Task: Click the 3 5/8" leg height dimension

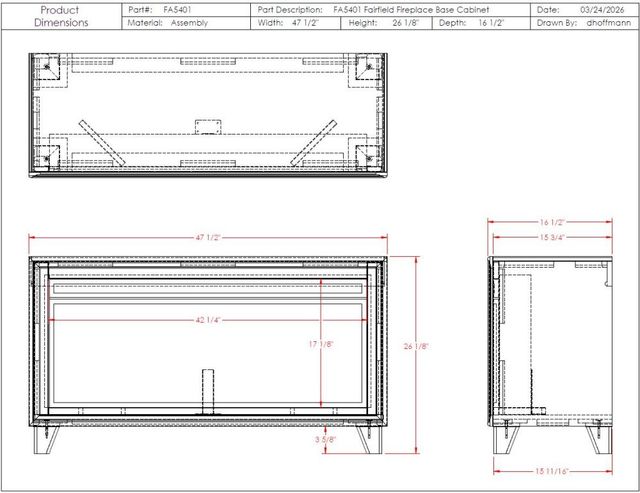Action: tap(325, 440)
